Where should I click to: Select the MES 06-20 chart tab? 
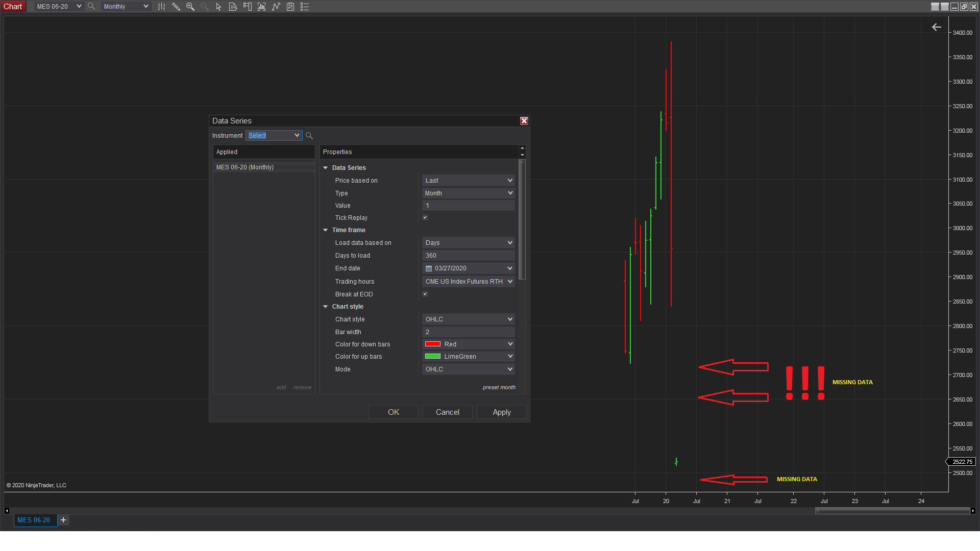click(x=34, y=520)
